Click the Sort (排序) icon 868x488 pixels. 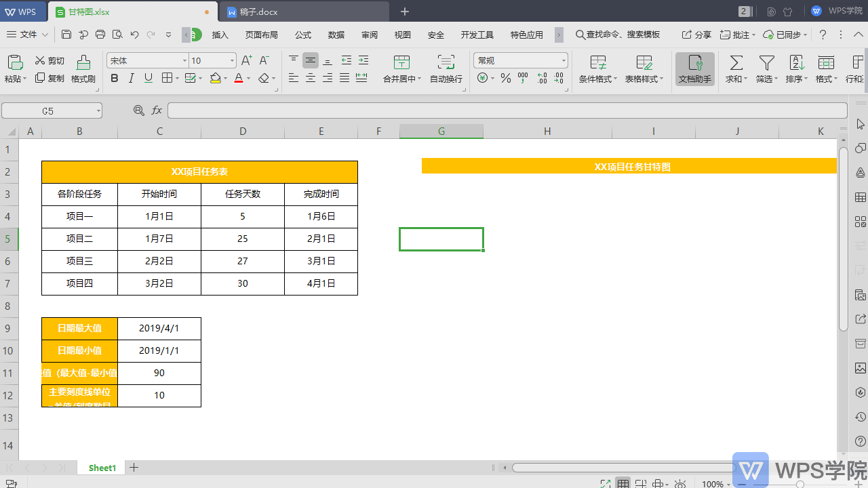[797, 64]
